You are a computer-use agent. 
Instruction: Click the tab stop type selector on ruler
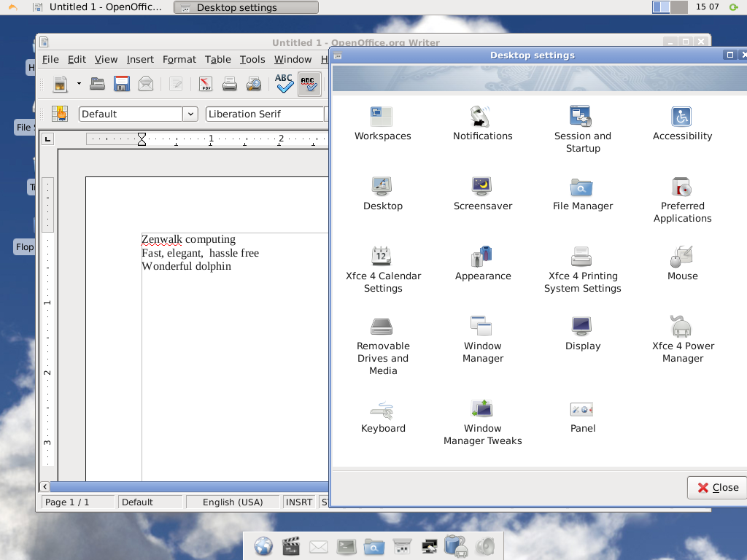pyautogui.click(x=47, y=139)
